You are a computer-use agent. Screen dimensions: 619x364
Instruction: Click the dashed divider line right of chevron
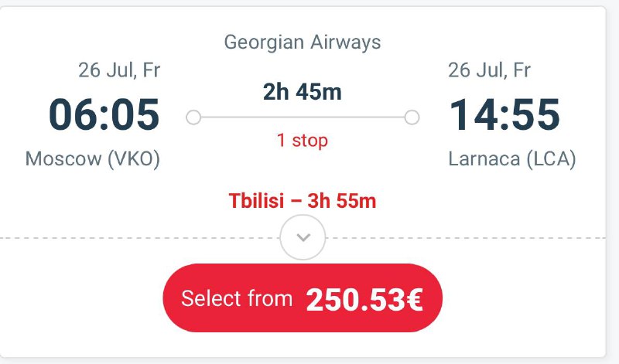pos(466,238)
